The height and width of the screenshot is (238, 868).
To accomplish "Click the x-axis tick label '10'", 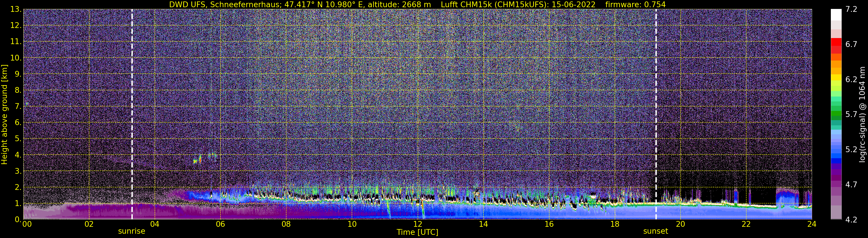I will tap(352, 224).
